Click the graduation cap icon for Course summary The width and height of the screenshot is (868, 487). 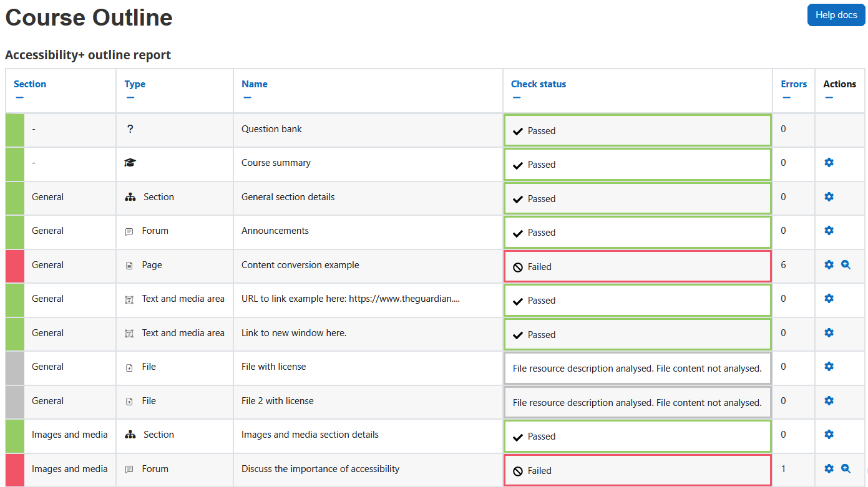pos(130,163)
